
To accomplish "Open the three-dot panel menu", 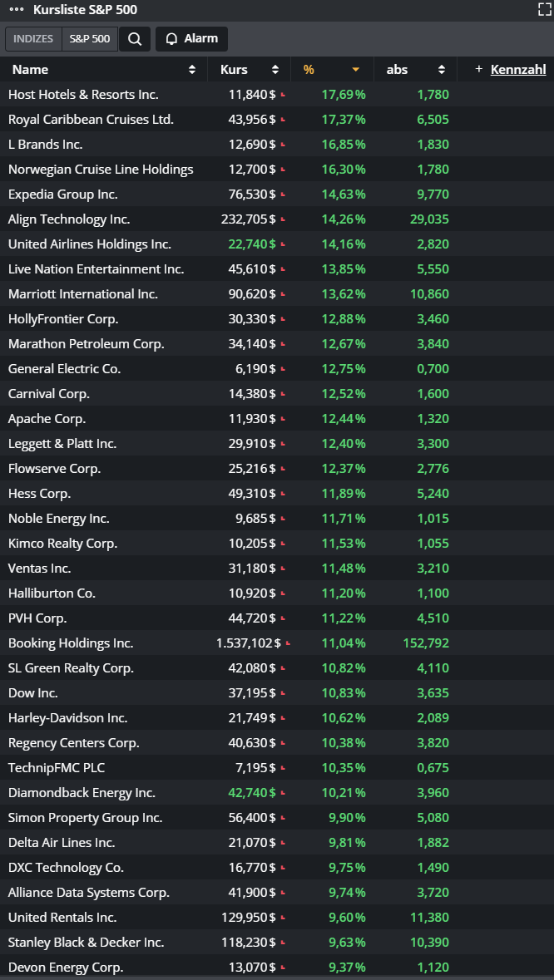I will [x=17, y=10].
